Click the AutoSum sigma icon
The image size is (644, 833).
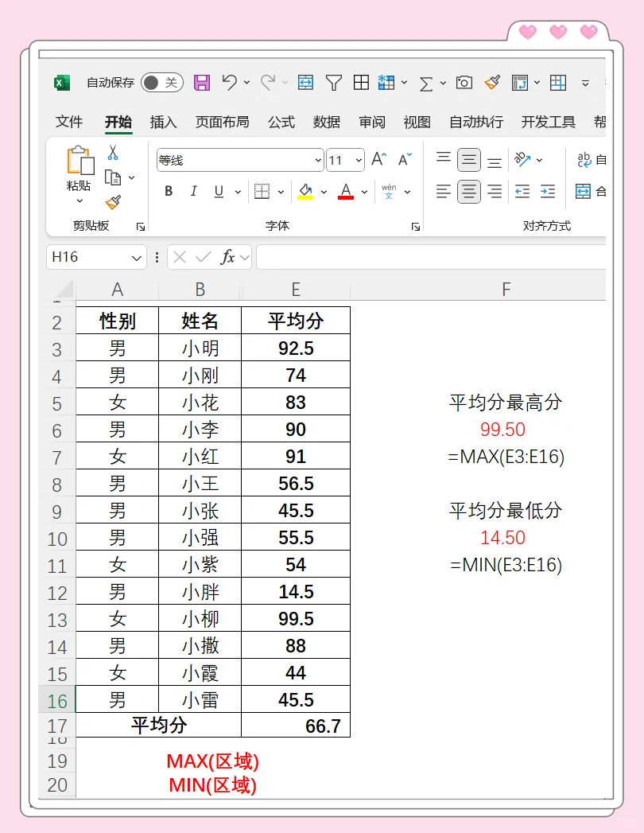[x=426, y=83]
